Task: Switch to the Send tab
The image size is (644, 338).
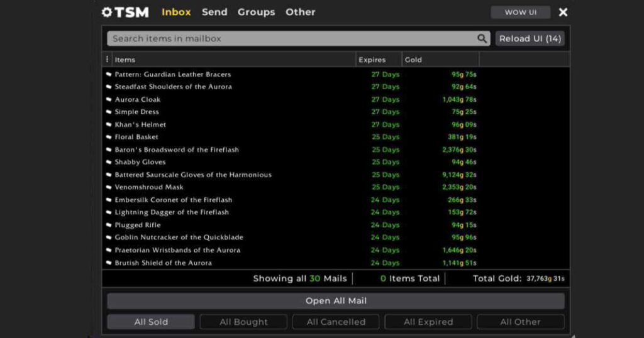Action: [x=214, y=12]
